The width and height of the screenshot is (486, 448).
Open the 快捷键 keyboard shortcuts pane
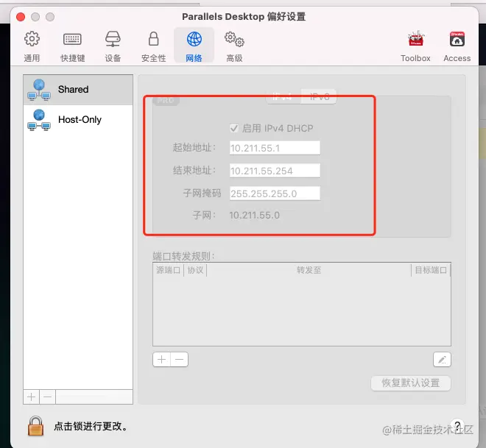click(x=72, y=46)
